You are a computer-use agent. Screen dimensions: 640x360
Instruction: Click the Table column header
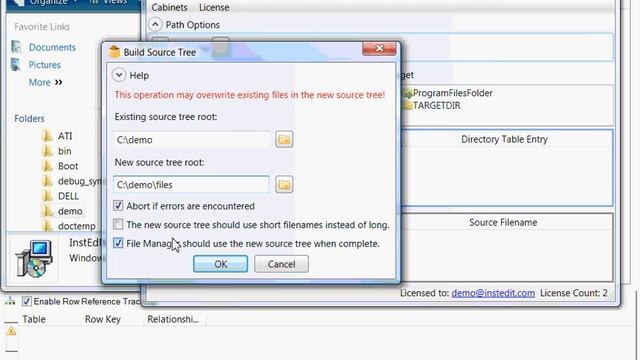(x=34, y=319)
